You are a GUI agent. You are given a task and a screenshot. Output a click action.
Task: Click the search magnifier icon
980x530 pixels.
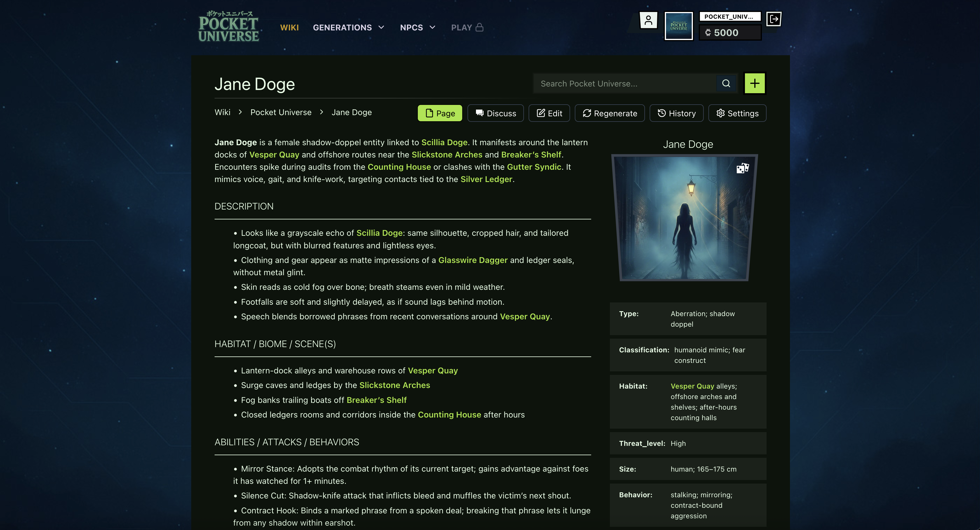click(726, 83)
